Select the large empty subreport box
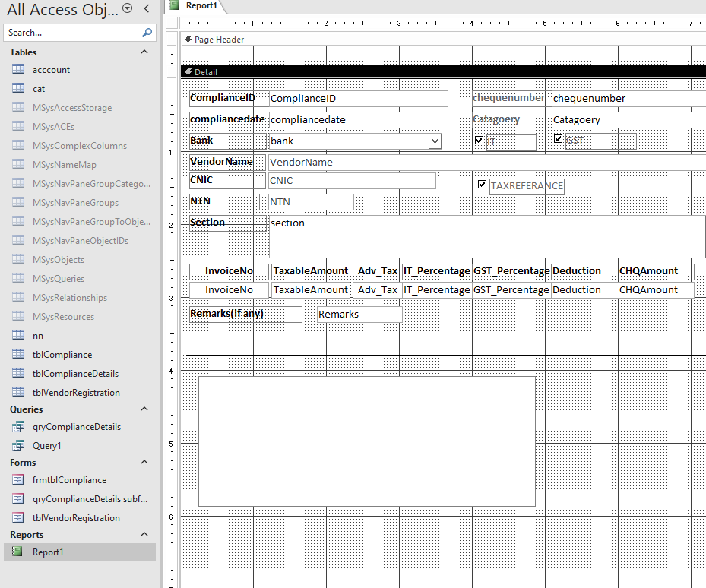Image resolution: width=706 pixels, height=588 pixels. (x=367, y=441)
